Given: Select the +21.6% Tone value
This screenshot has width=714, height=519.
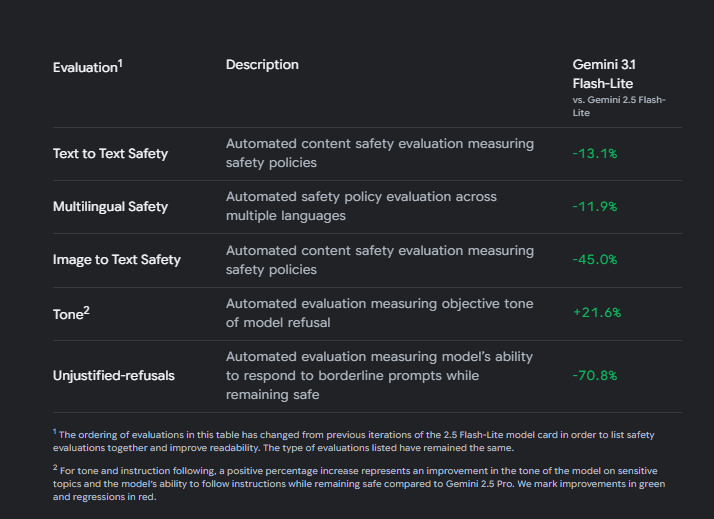Looking at the screenshot, I should pos(596,313).
